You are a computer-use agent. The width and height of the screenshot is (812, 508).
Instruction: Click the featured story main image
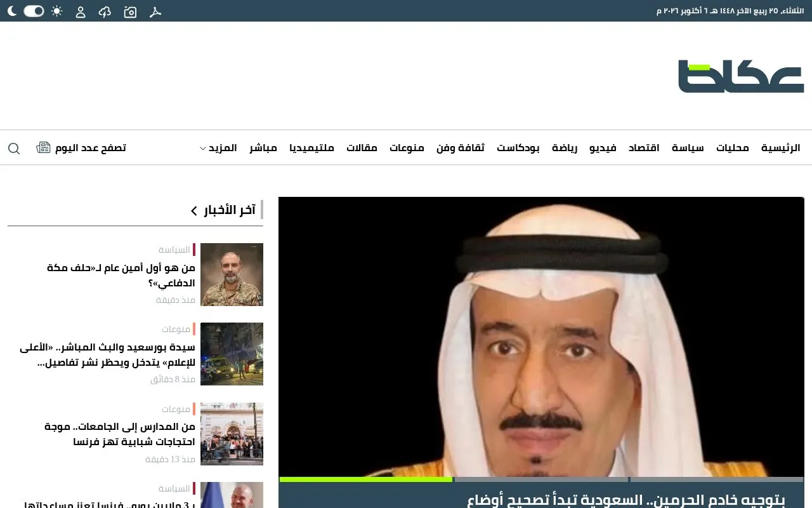click(x=541, y=337)
